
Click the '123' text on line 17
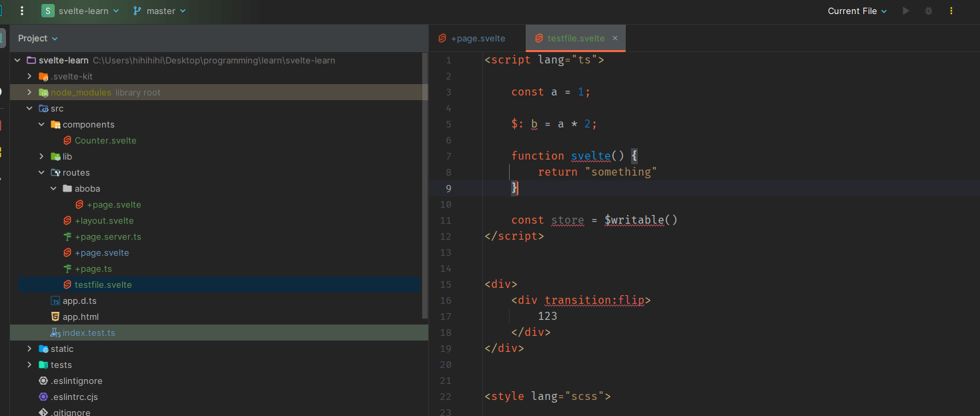point(548,316)
